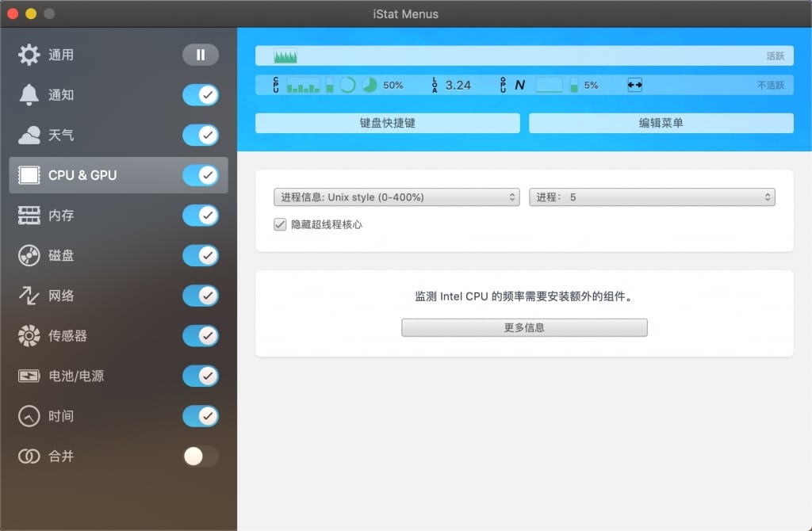Open the 进程: 5 count dropdown
812x531 pixels.
(652, 197)
